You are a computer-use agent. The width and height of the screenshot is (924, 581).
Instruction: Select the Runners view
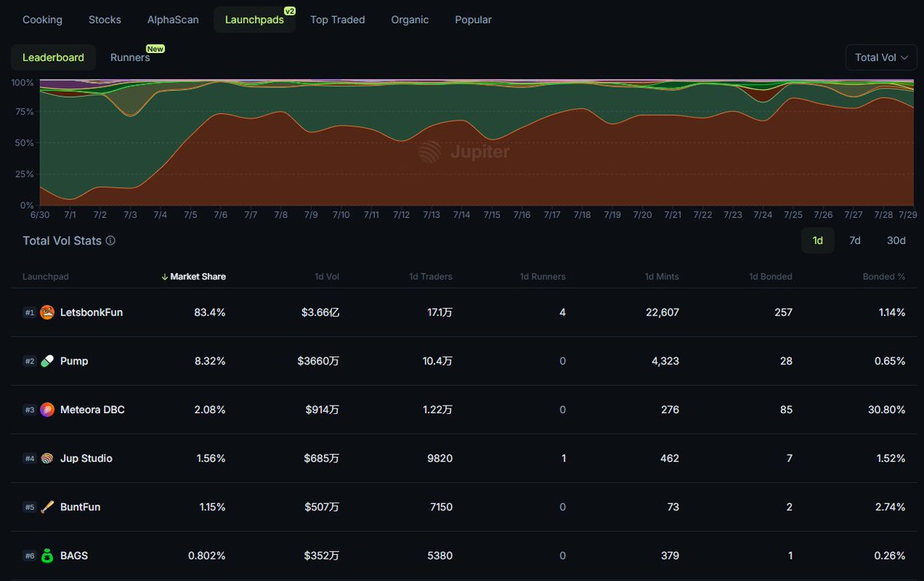(x=129, y=57)
